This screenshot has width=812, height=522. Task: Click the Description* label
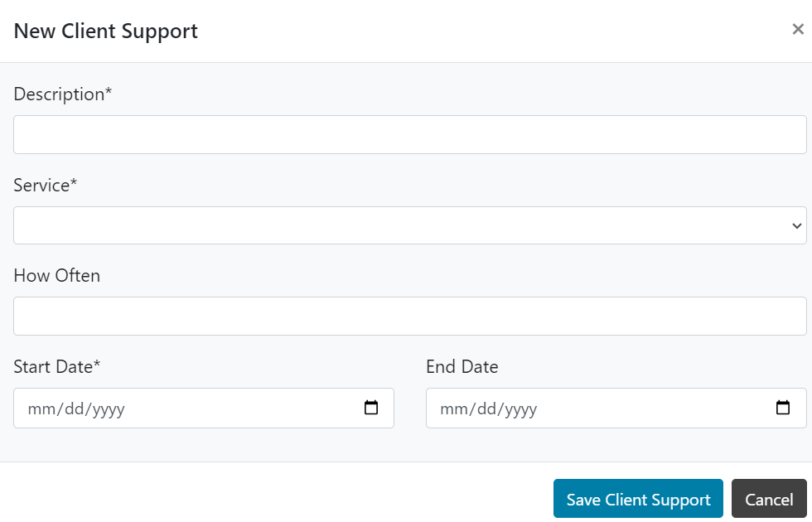pos(62,94)
